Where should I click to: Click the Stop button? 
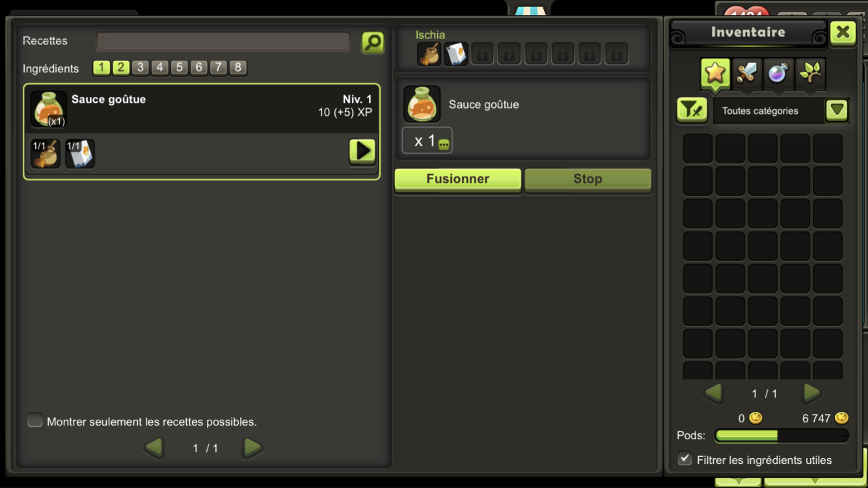pos(588,180)
